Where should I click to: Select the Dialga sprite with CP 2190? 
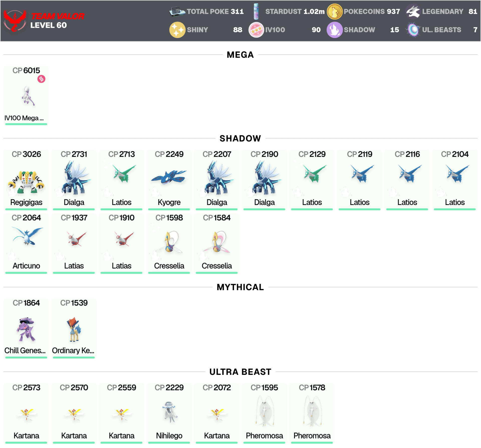266,178
